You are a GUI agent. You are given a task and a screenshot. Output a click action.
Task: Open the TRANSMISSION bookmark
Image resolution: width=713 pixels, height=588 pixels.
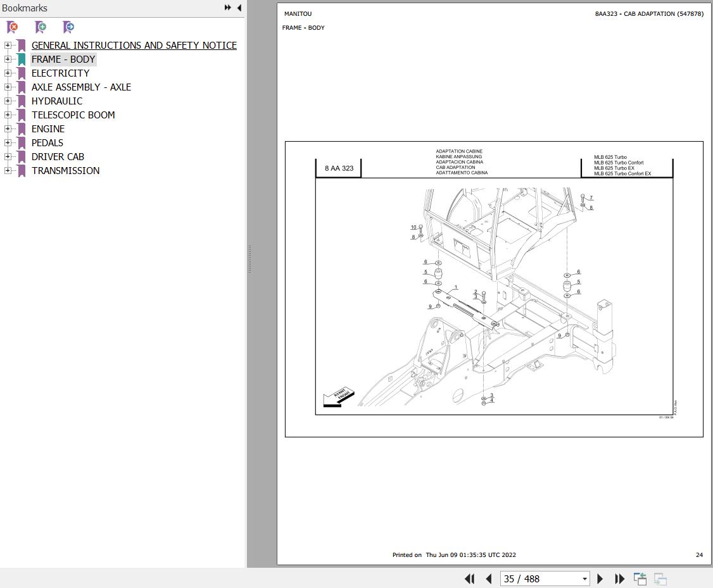pos(65,171)
